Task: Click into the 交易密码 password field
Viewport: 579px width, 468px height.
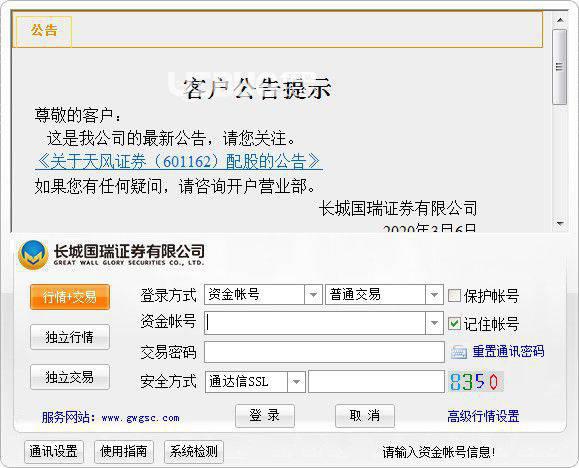Action: (x=324, y=352)
